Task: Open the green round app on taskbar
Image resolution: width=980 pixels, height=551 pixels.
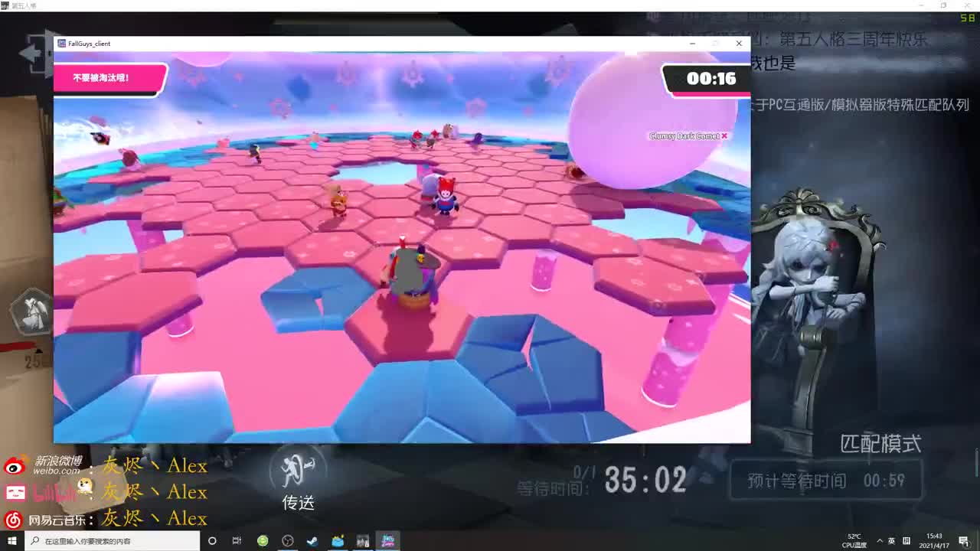Action: [x=263, y=541]
